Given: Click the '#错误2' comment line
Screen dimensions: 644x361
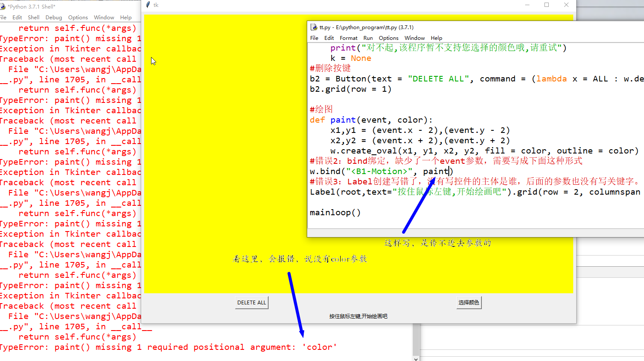Looking at the screenshot, I should coord(446,161).
